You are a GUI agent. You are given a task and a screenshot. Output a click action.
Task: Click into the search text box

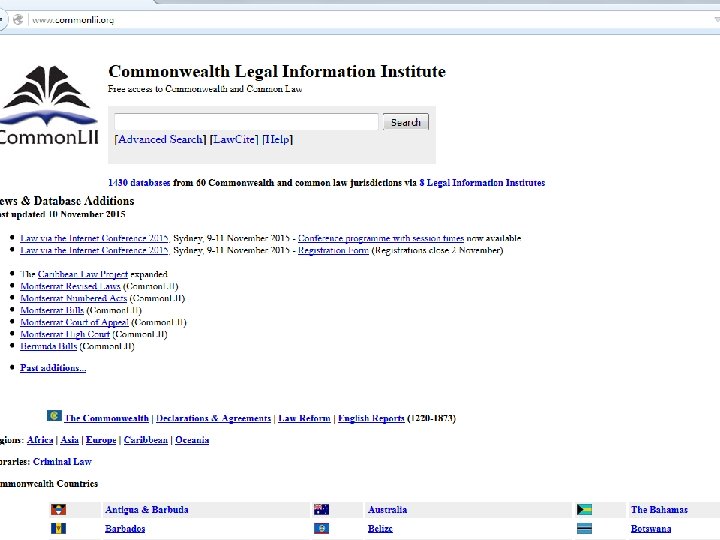click(x=246, y=122)
